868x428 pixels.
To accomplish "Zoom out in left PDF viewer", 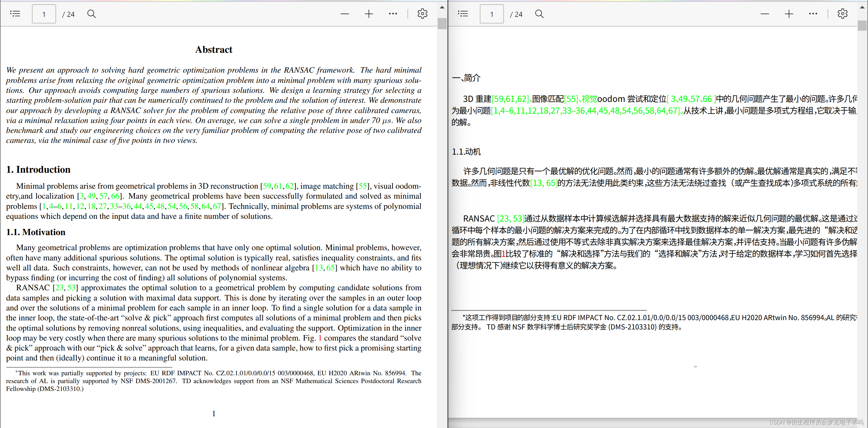I will pyautogui.click(x=345, y=14).
